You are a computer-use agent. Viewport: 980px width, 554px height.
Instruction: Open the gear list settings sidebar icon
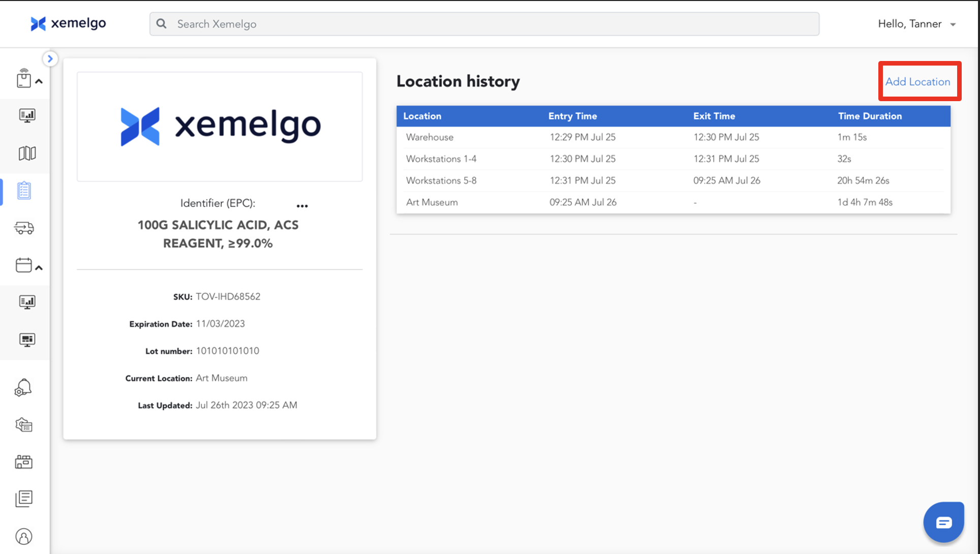coord(24,425)
